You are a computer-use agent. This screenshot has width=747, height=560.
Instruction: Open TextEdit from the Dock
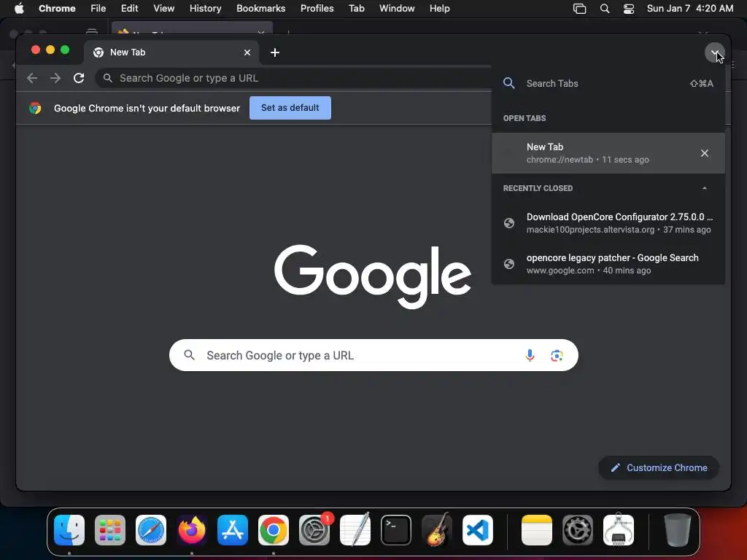(355, 530)
